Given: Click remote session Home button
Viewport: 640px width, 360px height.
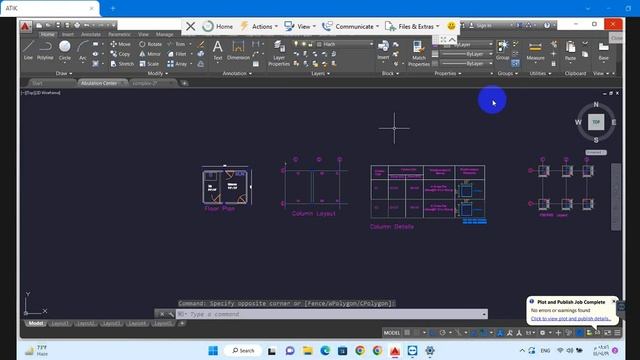Looking at the screenshot, I should click(x=218, y=26).
